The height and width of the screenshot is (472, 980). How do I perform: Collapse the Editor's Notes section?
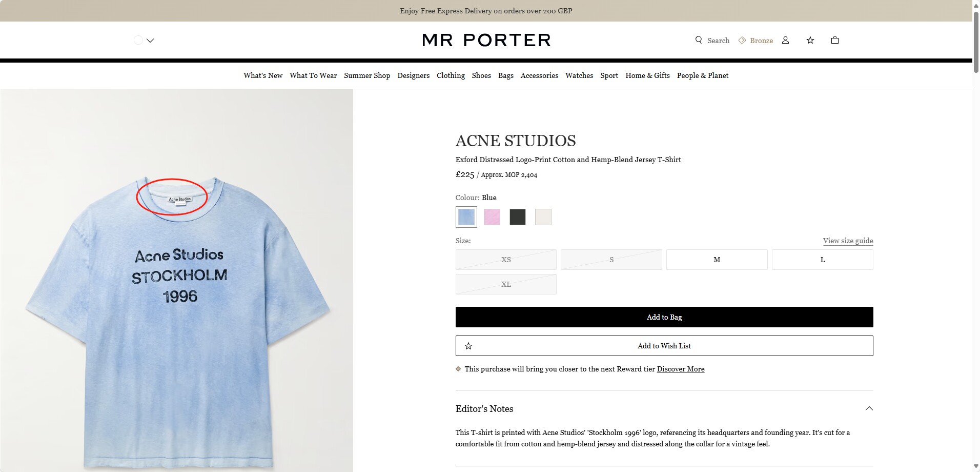point(869,408)
